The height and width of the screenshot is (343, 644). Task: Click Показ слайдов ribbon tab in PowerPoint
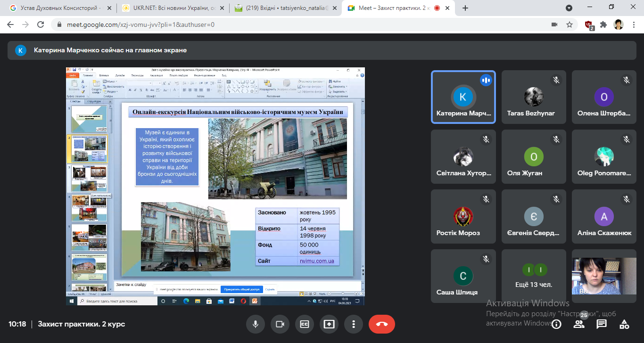(x=179, y=75)
